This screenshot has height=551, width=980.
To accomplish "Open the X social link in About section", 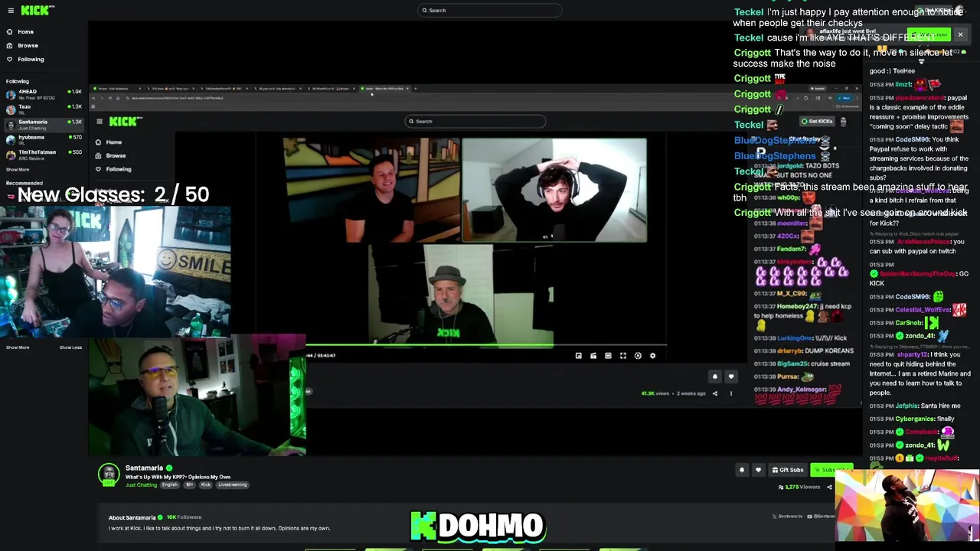I will [789, 517].
